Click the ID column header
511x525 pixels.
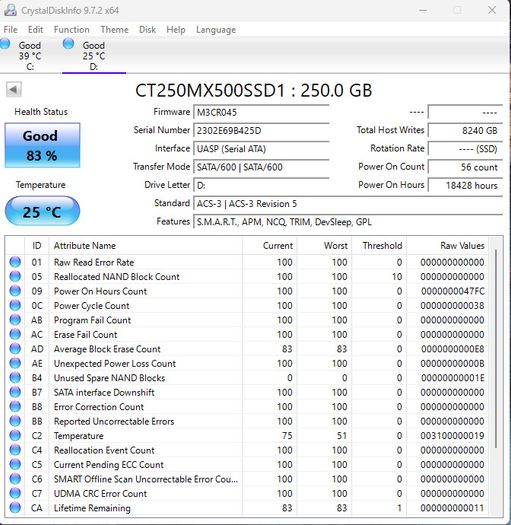[37, 245]
